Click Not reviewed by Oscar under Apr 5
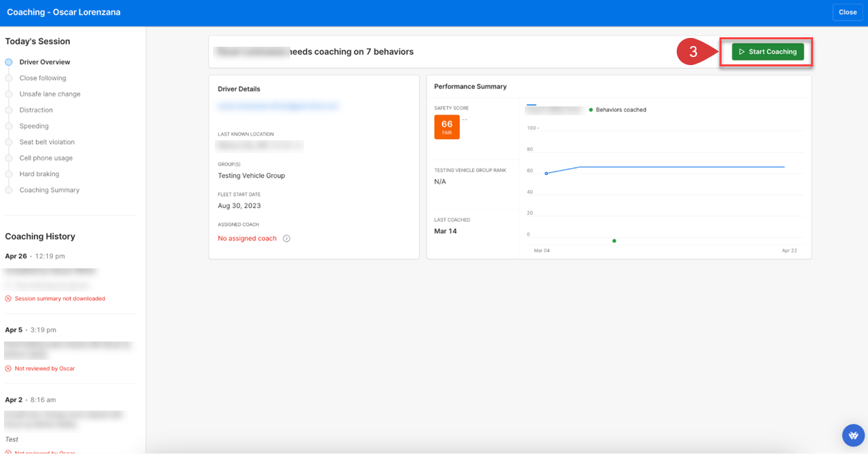Viewport: 868px width, 454px height. pyautogui.click(x=45, y=369)
